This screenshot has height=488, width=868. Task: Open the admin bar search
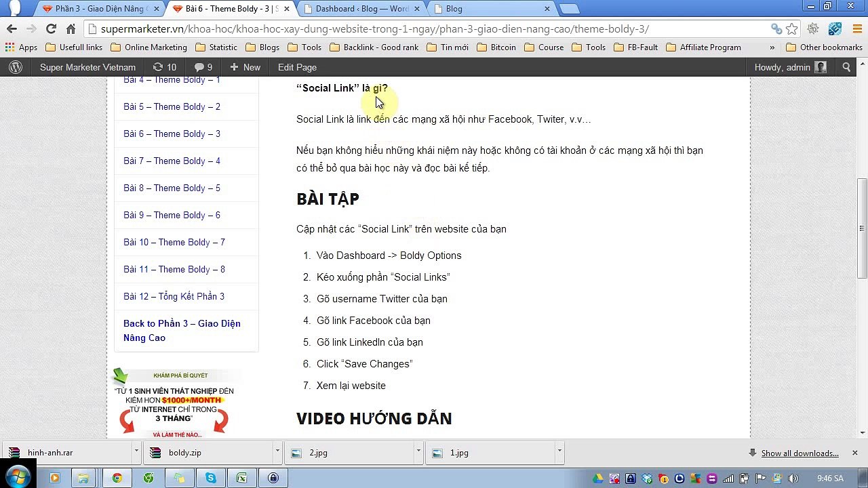pos(846,67)
